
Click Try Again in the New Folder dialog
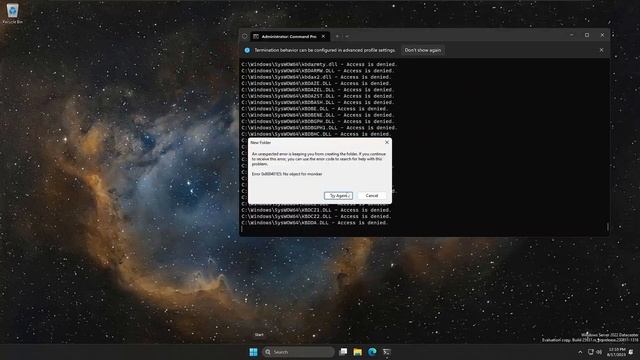(338, 196)
